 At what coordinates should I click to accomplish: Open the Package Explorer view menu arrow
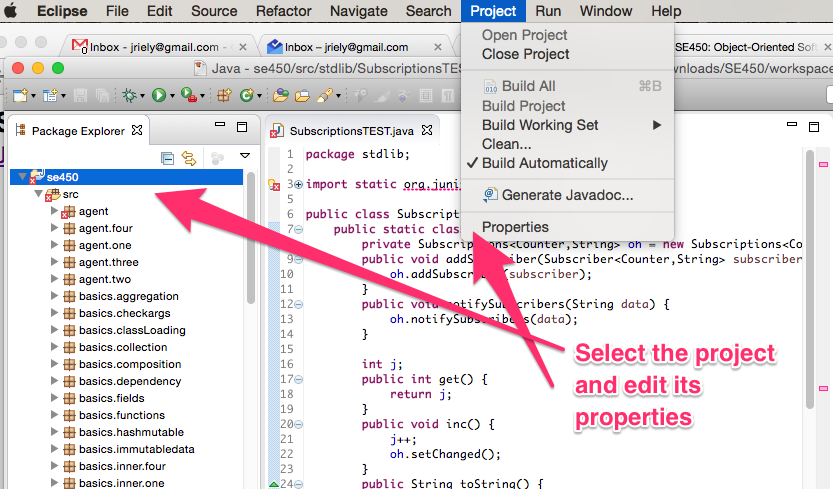click(245, 157)
